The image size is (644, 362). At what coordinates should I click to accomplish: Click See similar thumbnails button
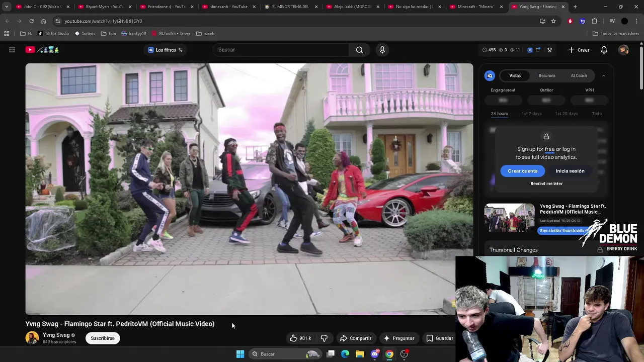point(562,230)
